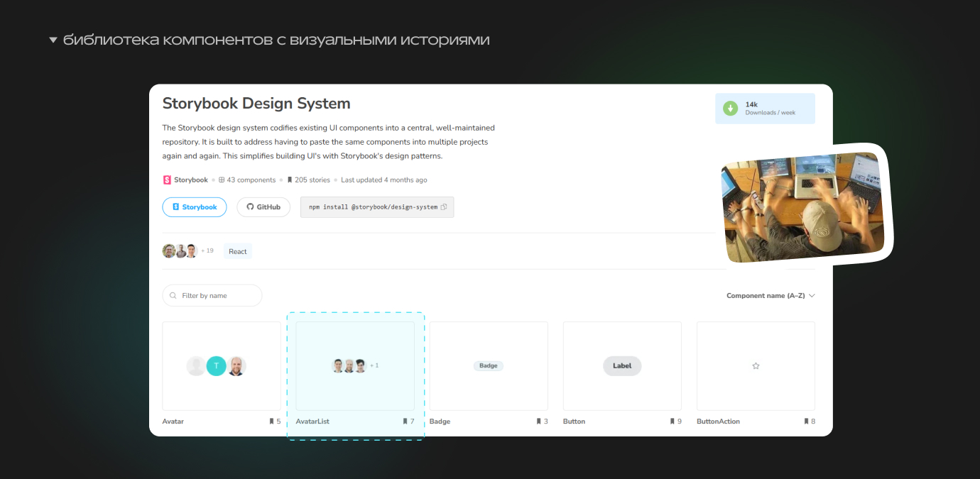
Task: Click the star icon in ButtonAction preview
Action: coord(756,366)
